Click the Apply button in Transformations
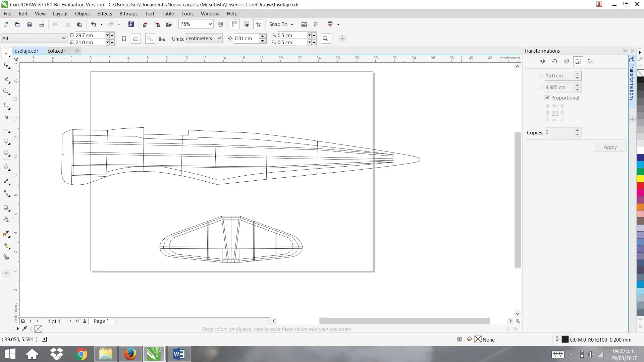 (610, 147)
